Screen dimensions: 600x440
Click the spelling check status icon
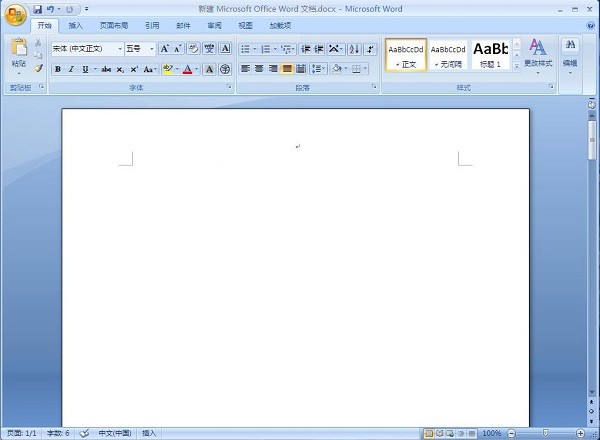84,433
